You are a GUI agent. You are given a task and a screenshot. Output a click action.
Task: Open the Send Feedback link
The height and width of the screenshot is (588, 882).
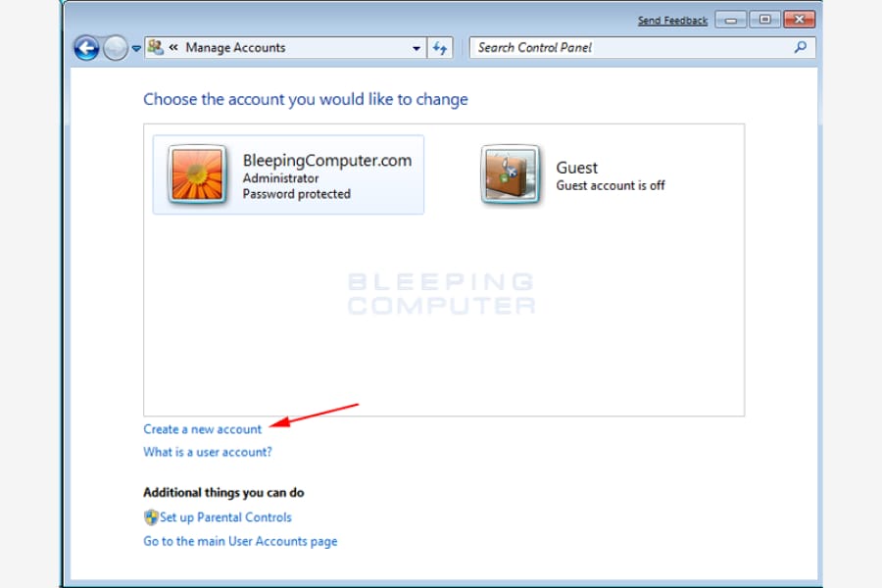pyautogui.click(x=672, y=21)
